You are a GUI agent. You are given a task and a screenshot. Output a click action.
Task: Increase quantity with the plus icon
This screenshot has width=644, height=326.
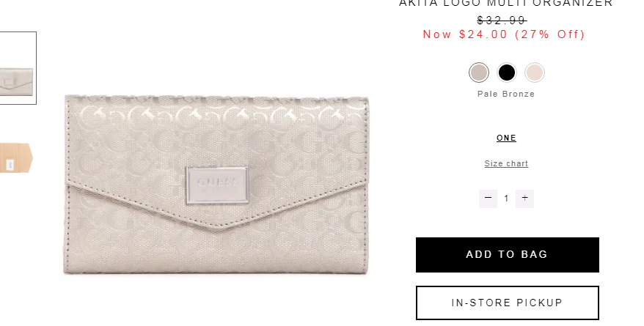tap(524, 199)
